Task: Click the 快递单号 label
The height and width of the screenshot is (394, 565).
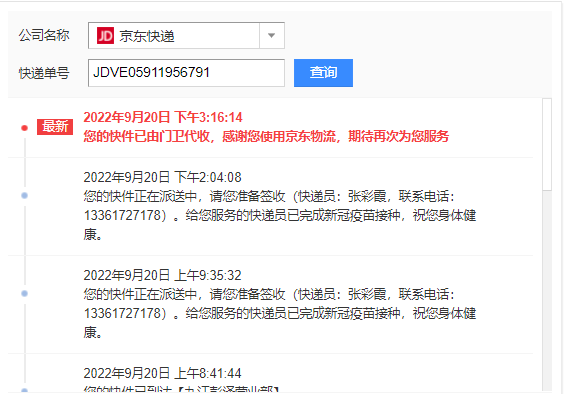Action: (x=44, y=73)
